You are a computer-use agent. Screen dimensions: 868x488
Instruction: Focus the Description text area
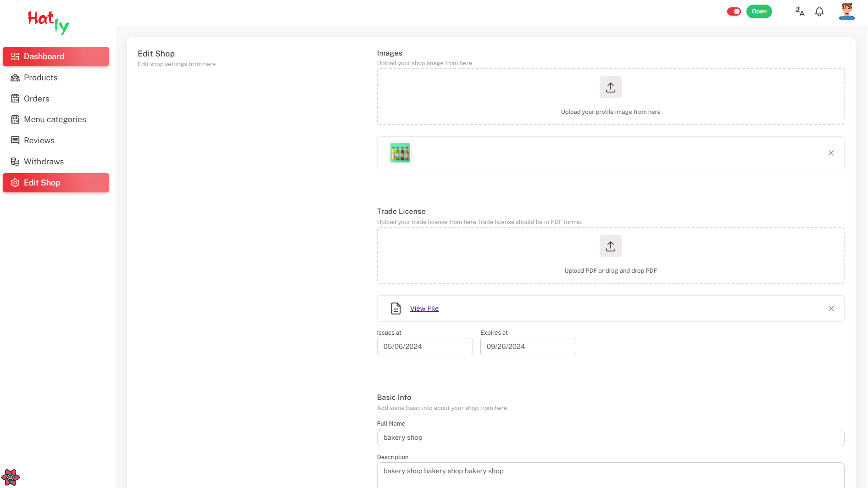(x=611, y=475)
